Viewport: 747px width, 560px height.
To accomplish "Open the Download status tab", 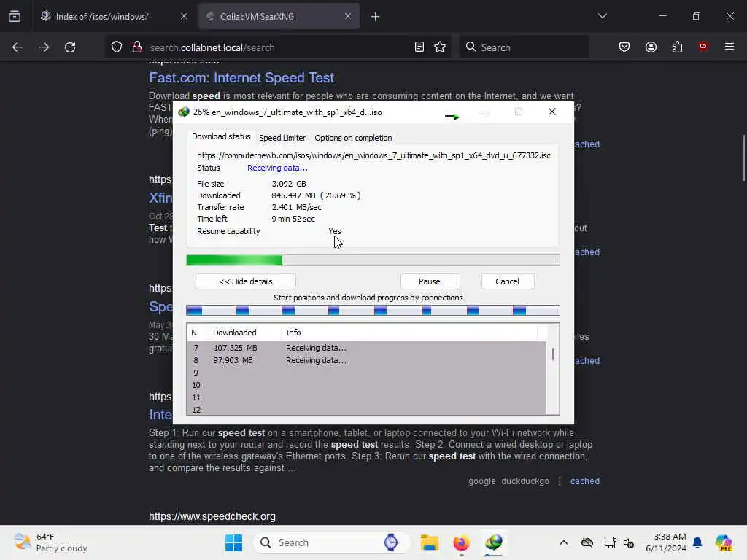I will [221, 136].
